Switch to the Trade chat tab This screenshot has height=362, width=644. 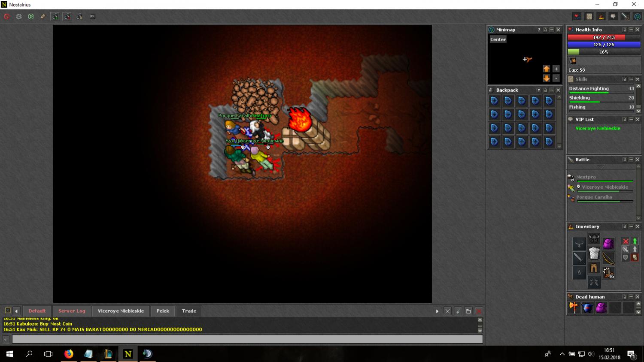point(189,311)
